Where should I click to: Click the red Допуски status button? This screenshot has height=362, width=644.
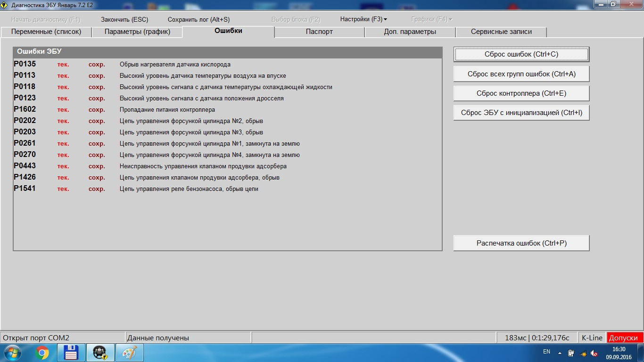(x=625, y=337)
